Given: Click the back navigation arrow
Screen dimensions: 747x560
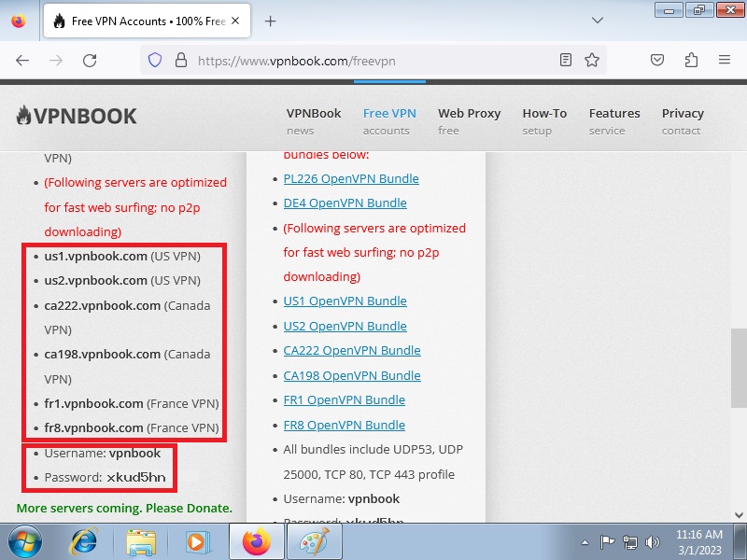Looking at the screenshot, I should pyautogui.click(x=22, y=60).
